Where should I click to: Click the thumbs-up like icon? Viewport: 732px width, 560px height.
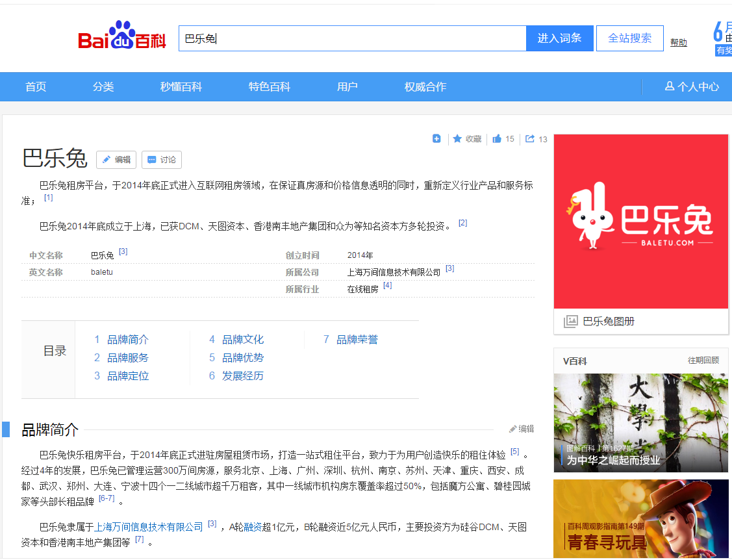[x=497, y=139]
